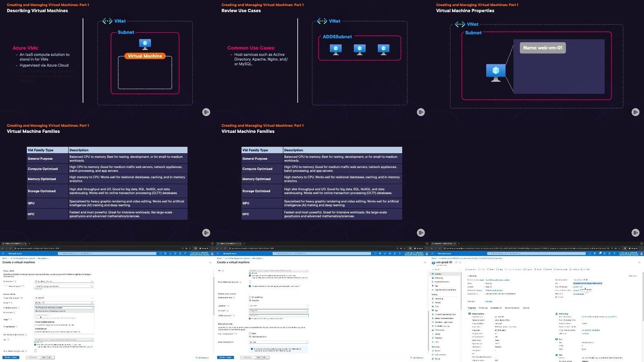Open the Properties tab of vm-prod-01
Screen dimensions: 644x362
(472, 308)
